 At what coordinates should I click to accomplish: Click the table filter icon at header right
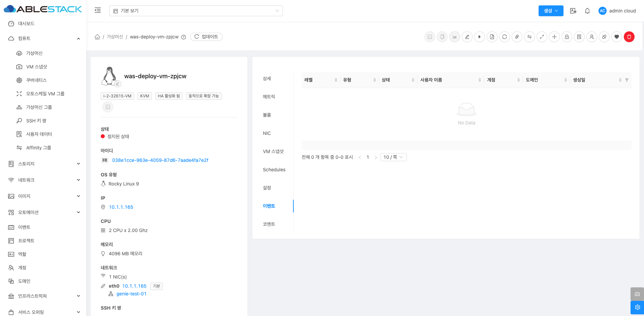(626, 80)
